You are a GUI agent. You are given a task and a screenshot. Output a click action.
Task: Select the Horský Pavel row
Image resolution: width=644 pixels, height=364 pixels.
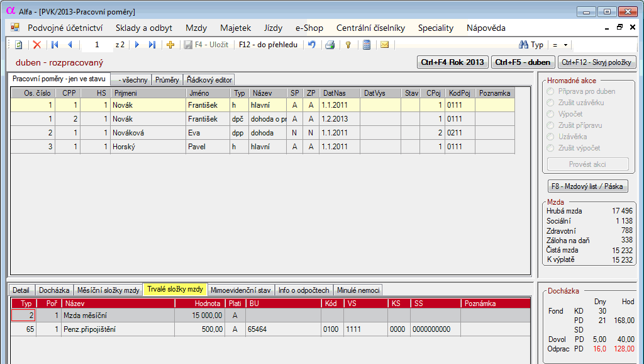coord(262,147)
